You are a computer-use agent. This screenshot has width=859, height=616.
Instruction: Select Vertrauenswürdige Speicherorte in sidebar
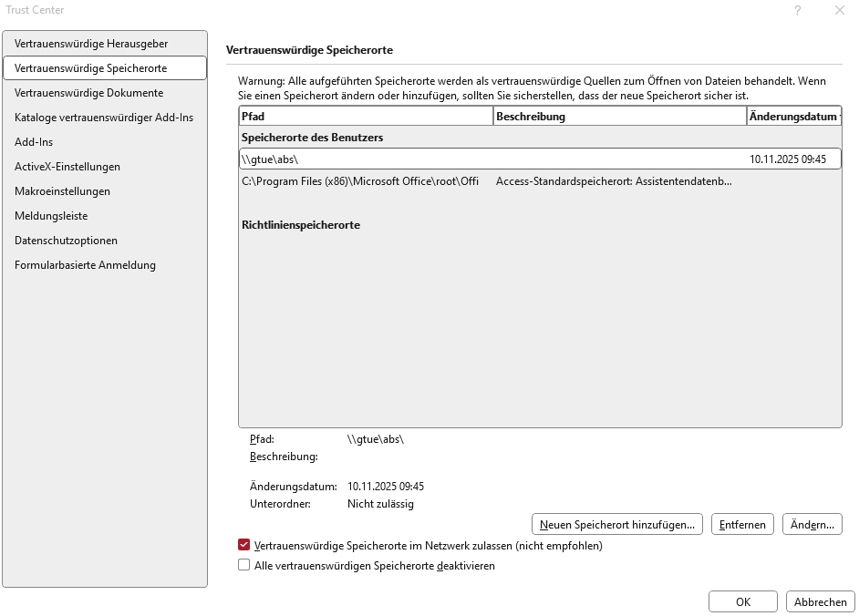[91, 68]
